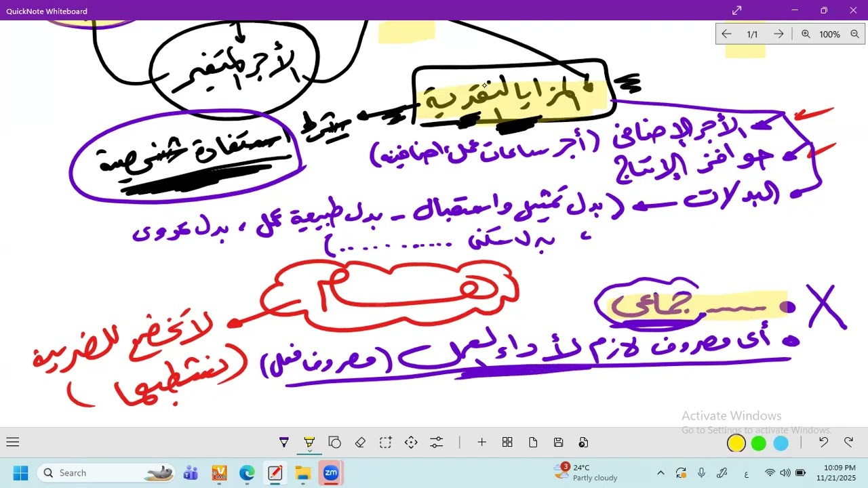Activate the dashed rectangle selection tool
This screenshot has width=868, height=488.
tap(385, 443)
